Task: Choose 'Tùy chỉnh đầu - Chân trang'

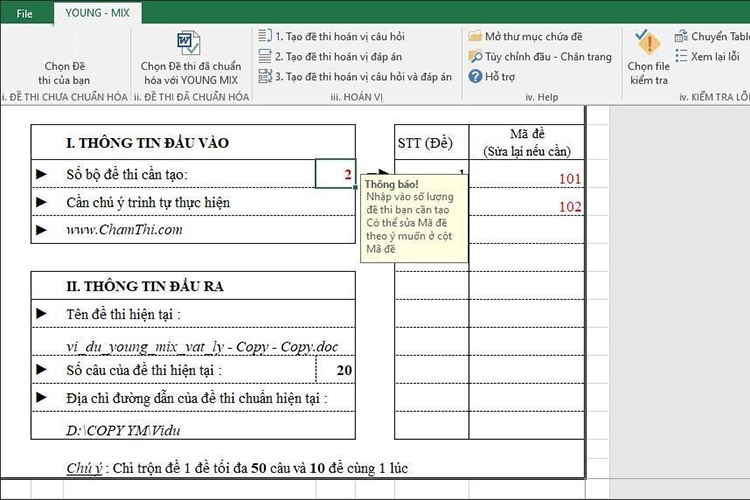Action: click(549, 56)
